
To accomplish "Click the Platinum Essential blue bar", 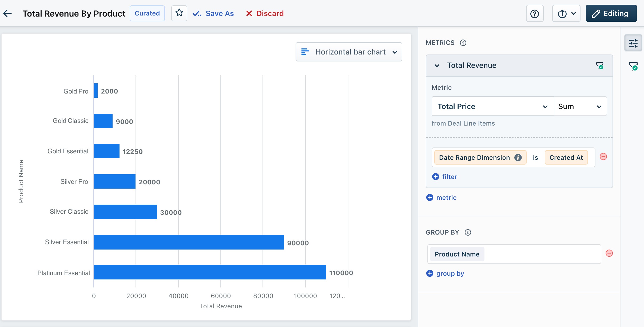I will coord(210,272).
